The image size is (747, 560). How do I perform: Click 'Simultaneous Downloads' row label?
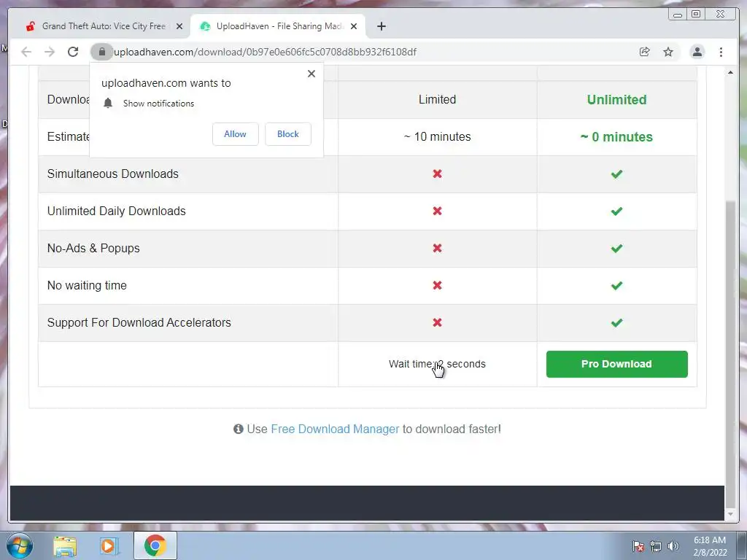pyautogui.click(x=113, y=174)
